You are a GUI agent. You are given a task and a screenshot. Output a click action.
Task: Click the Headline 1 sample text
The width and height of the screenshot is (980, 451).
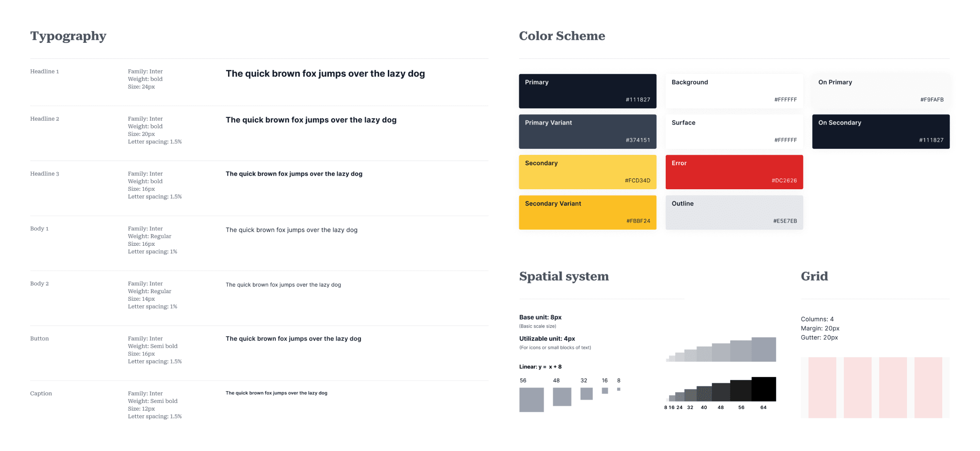tap(325, 74)
